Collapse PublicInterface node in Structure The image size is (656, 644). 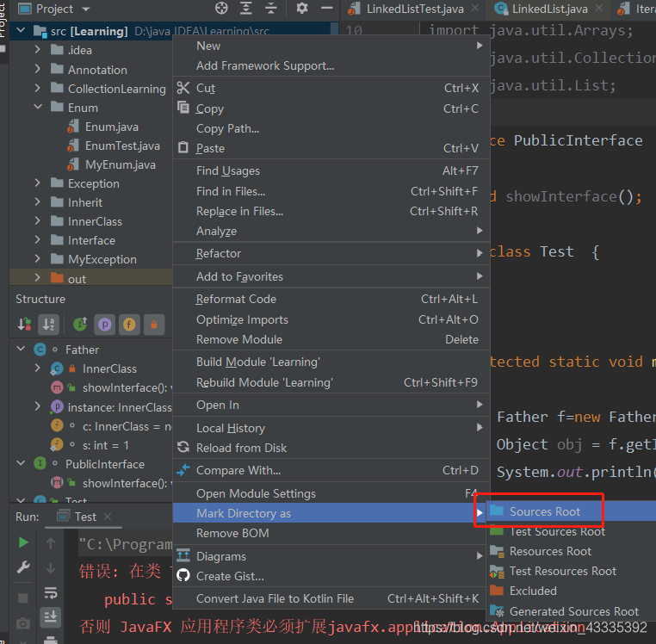coord(21,463)
